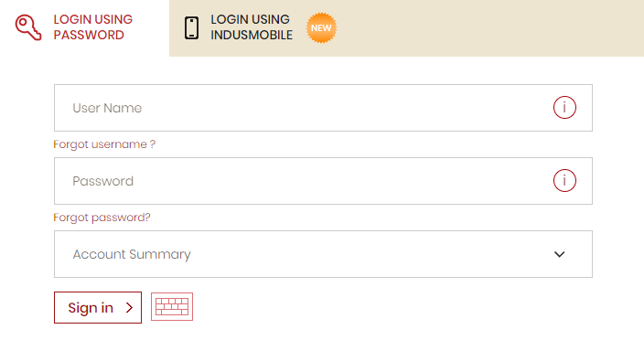Open the Password info icon
644x340 pixels.
[564, 180]
